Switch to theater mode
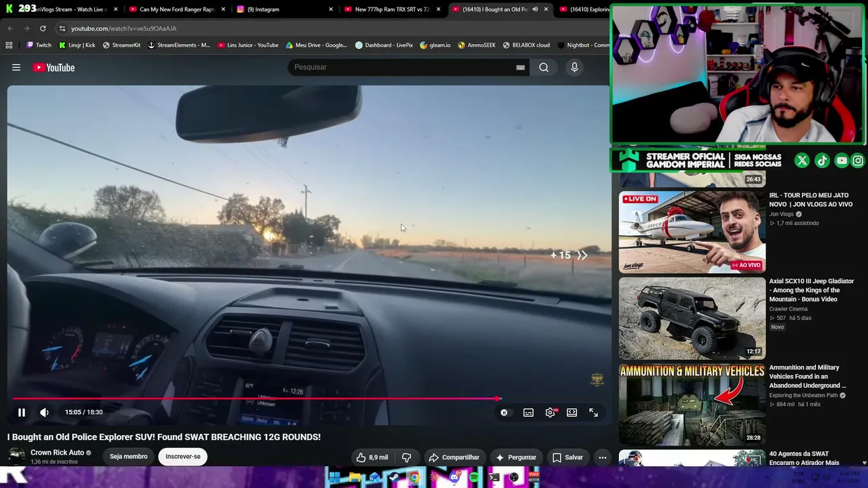Viewport: 868px width, 488px height. (x=572, y=412)
